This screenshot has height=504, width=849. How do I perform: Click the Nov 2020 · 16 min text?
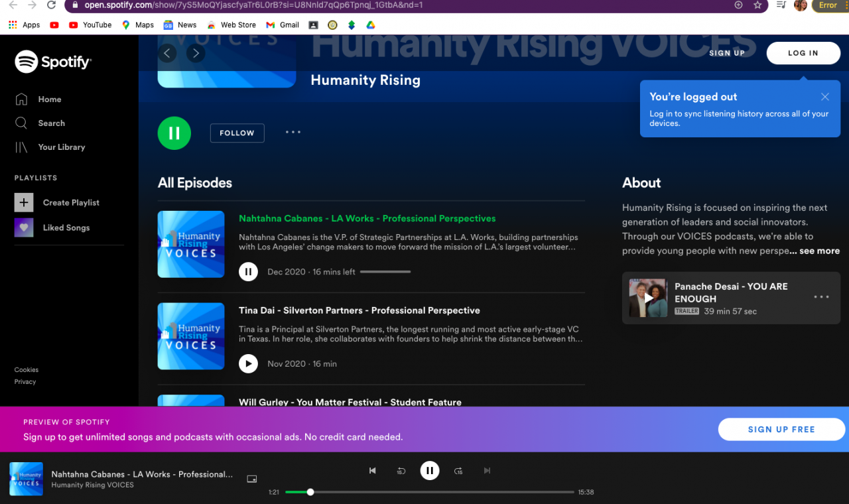[302, 364]
